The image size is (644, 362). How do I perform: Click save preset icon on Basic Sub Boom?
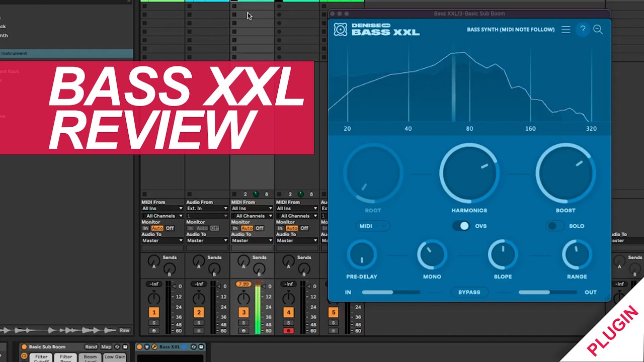125,347
